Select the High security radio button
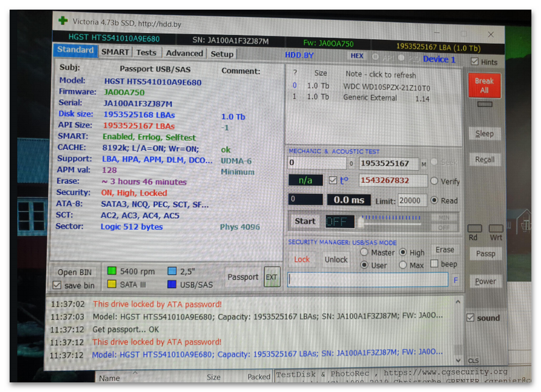Image resolution: width=541 pixels, height=392 pixels. tap(403, 253)
